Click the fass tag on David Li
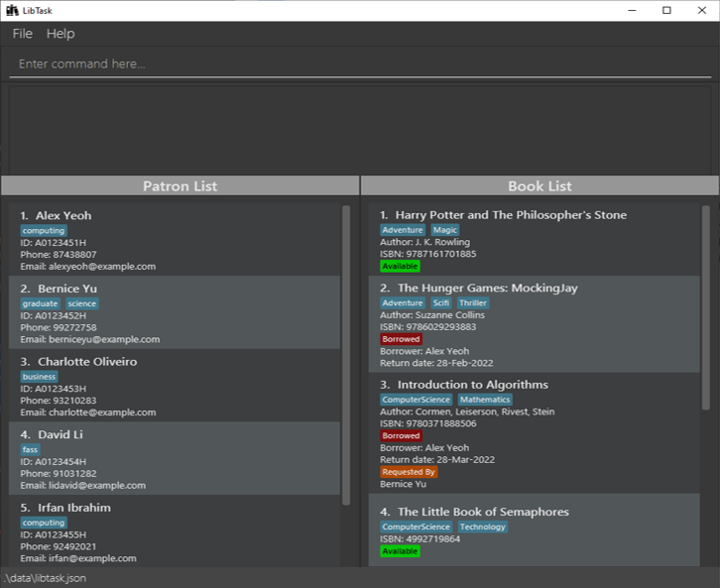The width and height of the screenshot is (720, 588). 31,449
